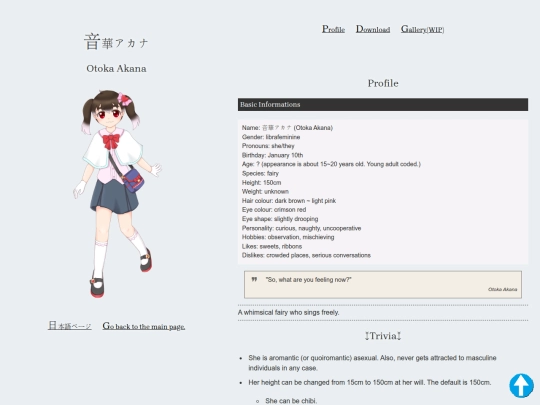Click the Otoka Akana name heading under the title

coord(116,69)
